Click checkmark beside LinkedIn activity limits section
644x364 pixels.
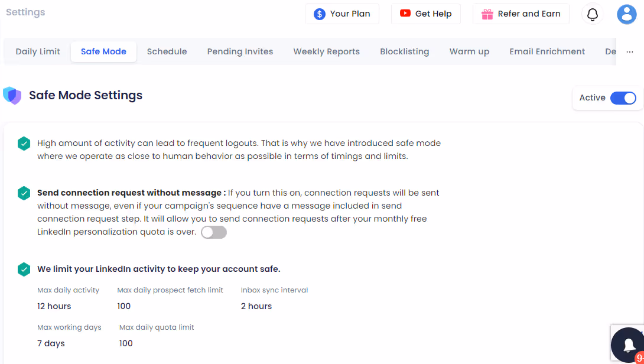tap(24, 268)
